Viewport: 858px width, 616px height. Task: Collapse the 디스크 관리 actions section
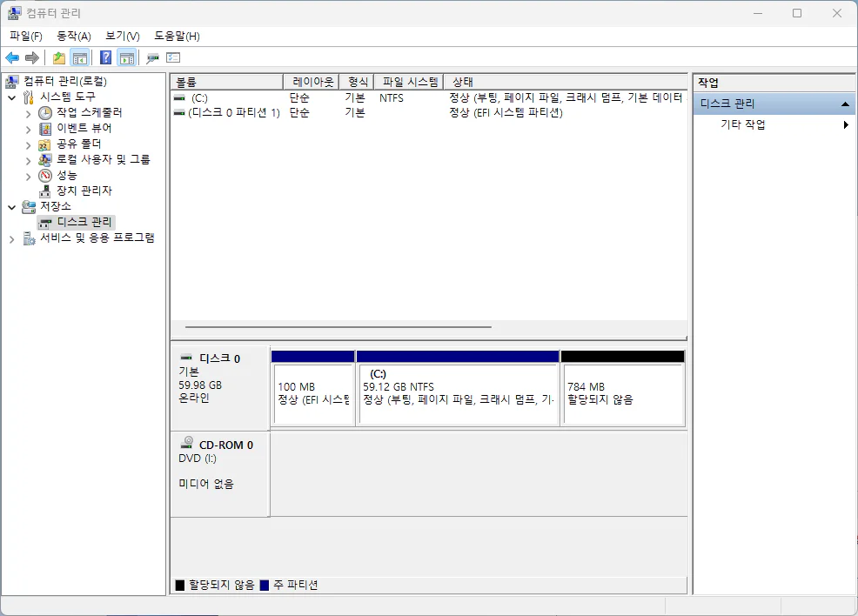tap(845, 104)
